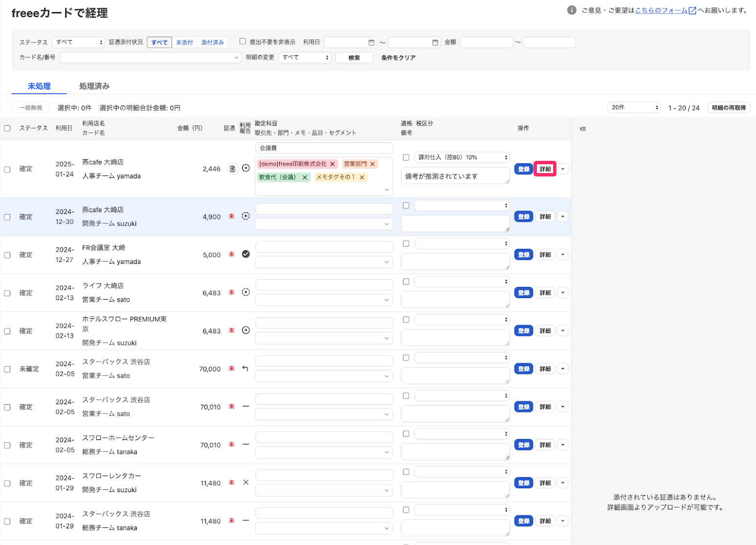756x545 pixels.
Task: Click the arrow-circle report icon in ホテルスワロー row
Action: click(x=246, y=330)
